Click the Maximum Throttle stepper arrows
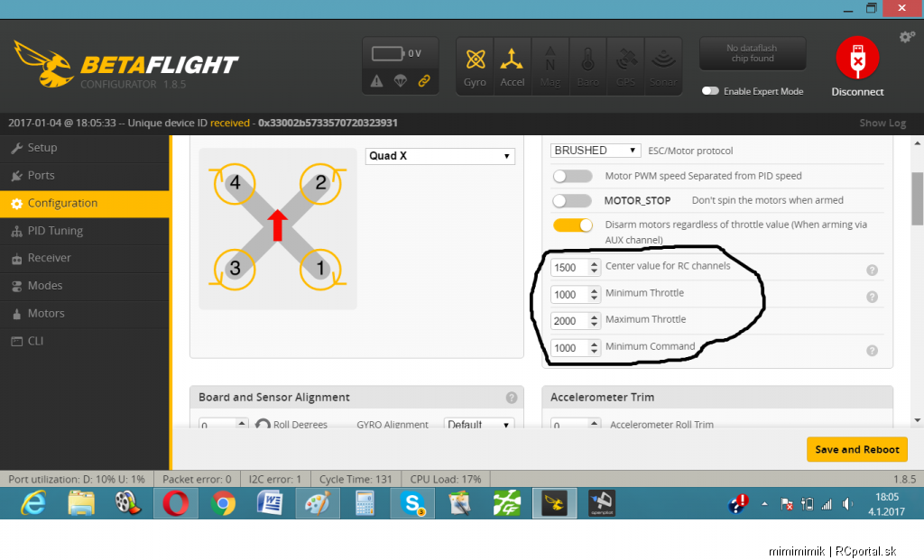 [594, 321]
